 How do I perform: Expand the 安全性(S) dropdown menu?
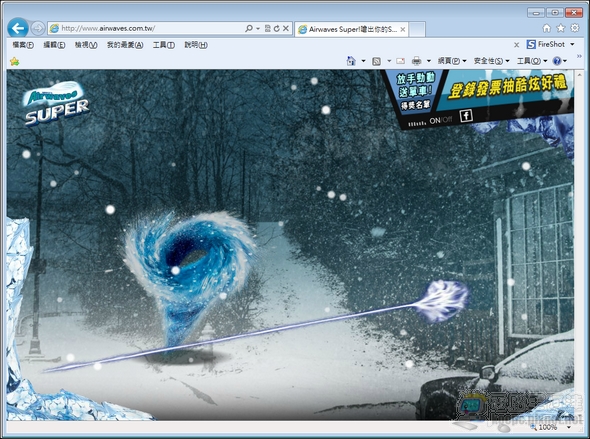pyautogui.click(x=491, y=61)
